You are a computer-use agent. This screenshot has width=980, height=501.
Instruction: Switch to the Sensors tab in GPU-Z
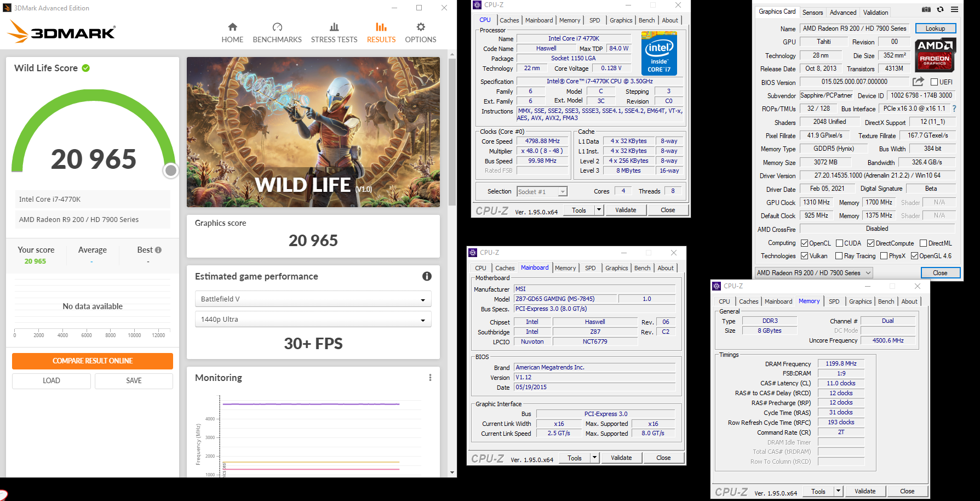[x=812, y=13]
